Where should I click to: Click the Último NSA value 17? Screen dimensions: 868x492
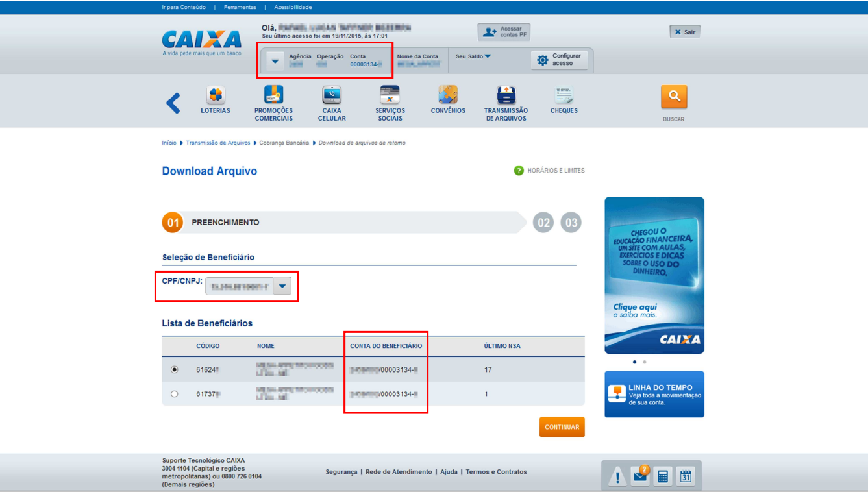488,370
